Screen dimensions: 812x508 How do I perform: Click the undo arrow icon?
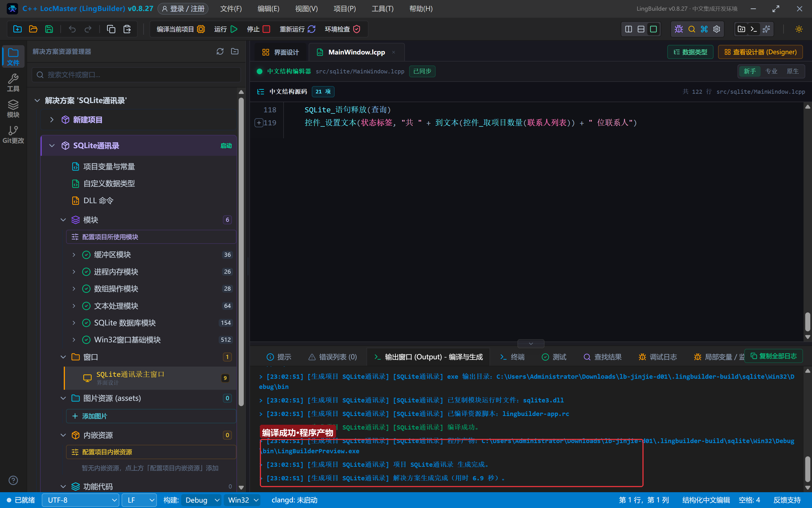(72, 29)
